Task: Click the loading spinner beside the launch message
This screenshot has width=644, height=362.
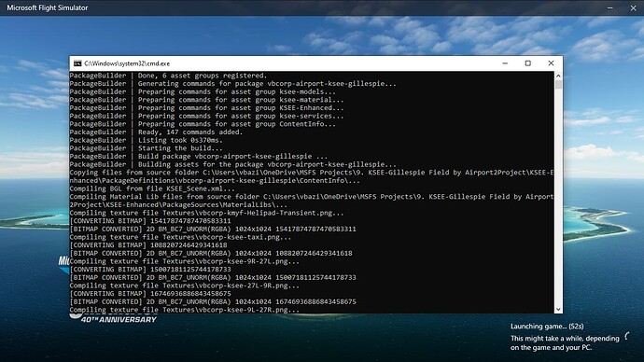Action: point(627,336)
